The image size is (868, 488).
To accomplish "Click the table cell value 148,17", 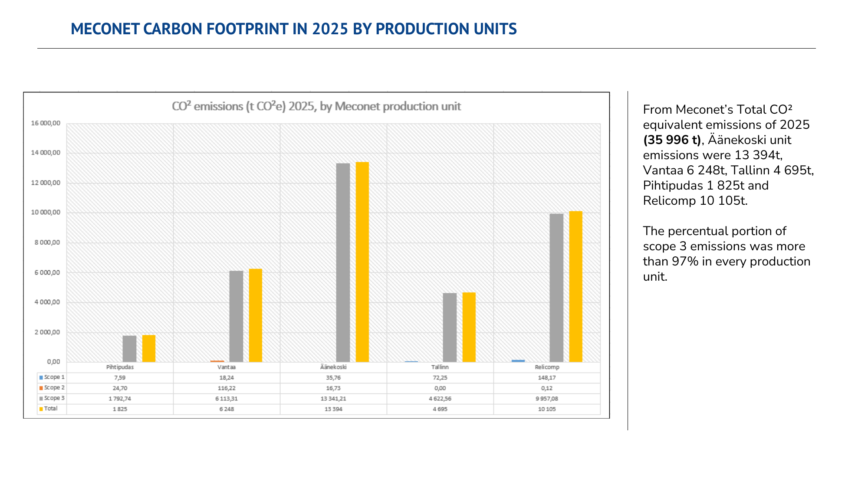I will pyautogui.click(x=547, y=378).
